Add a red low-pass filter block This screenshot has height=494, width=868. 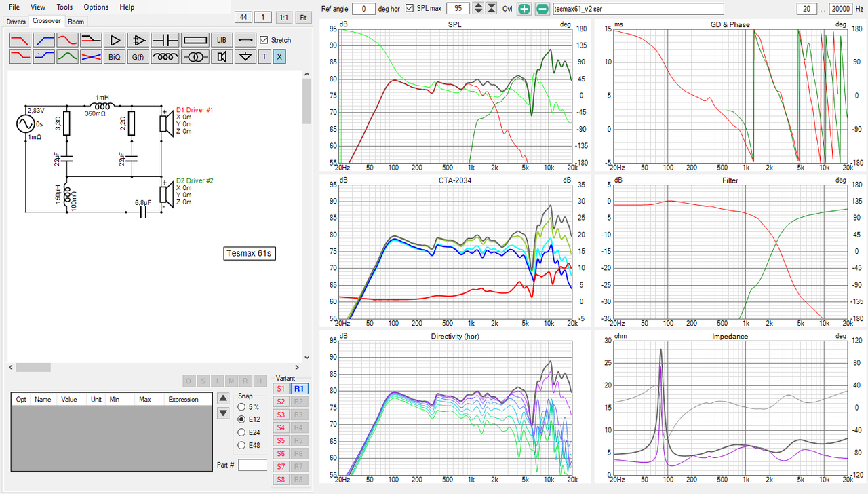[20, 40]
